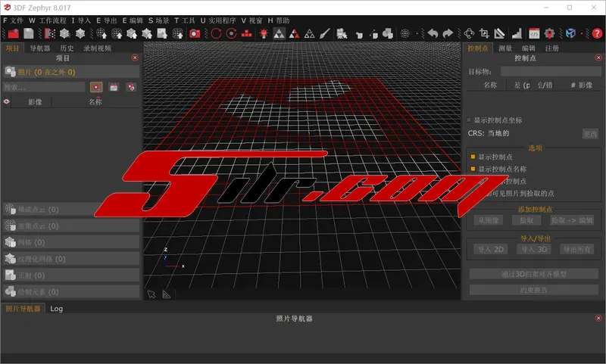Click the toolbar set square ruler icon
606x364 pixels.
point(499,34)
